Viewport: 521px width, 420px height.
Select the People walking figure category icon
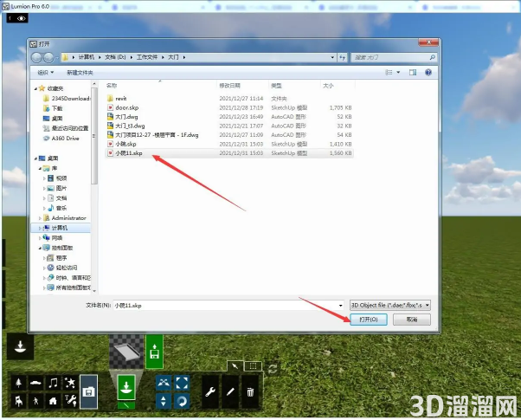pos(35,400)
